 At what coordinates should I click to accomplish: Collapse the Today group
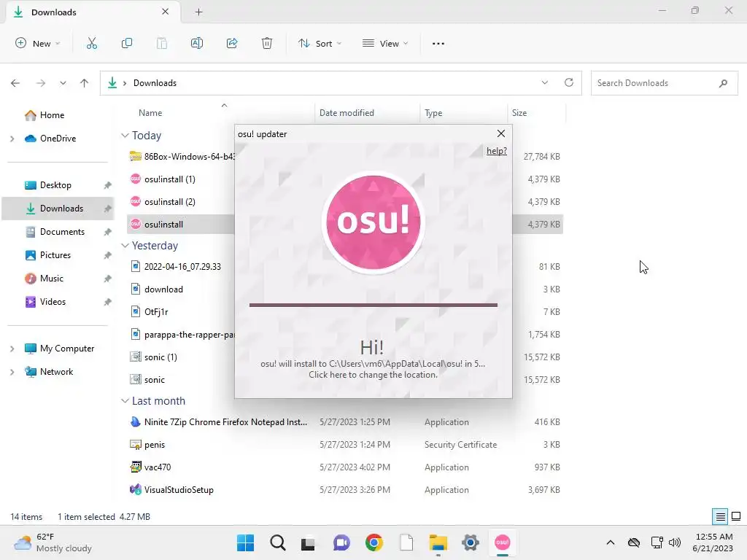point(125,136)
